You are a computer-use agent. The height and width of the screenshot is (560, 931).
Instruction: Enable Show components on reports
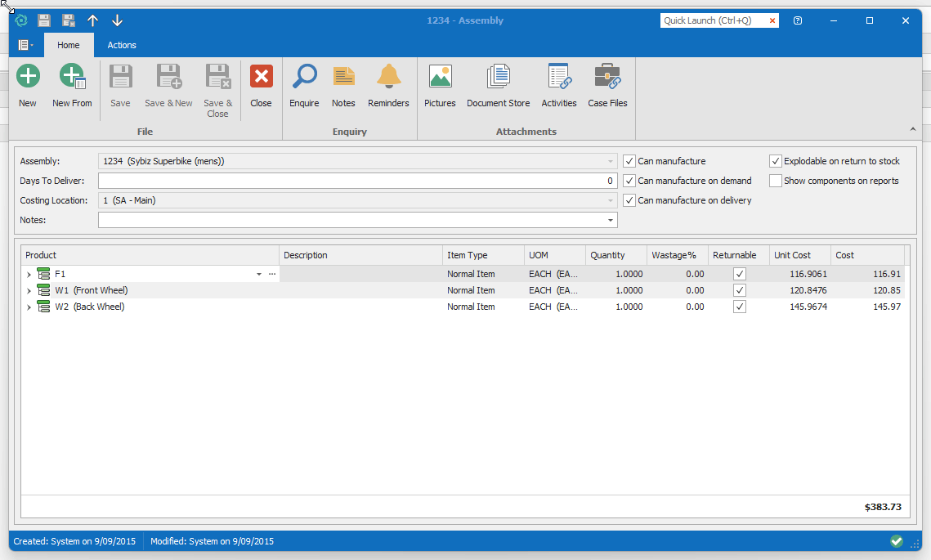[776, 181]
